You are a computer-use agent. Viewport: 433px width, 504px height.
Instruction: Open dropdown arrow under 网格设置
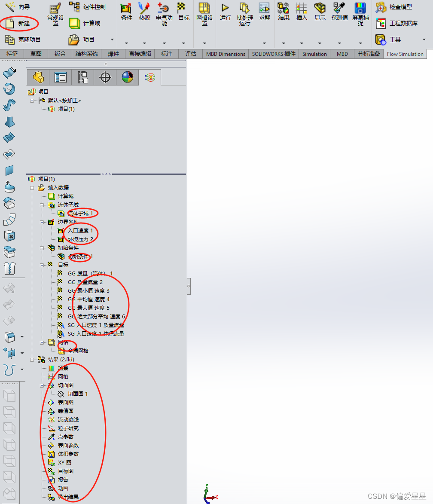coord(204,43)
